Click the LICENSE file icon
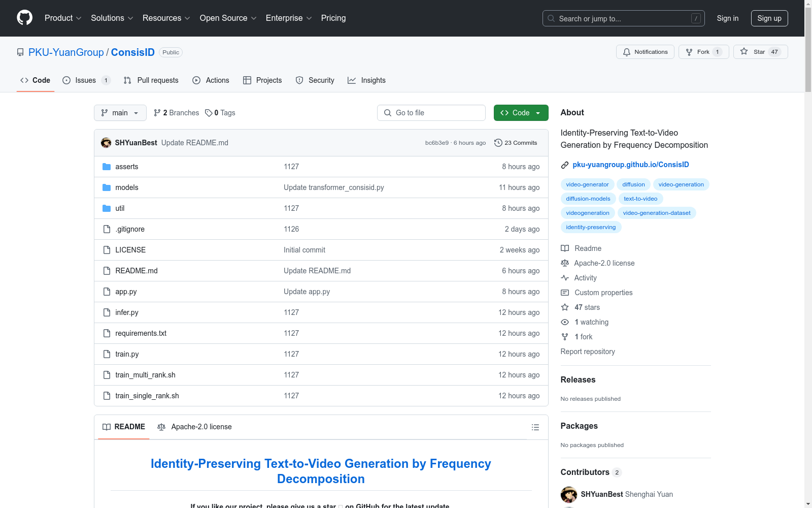Screen dimensions: 812x508 click(107, 250)
